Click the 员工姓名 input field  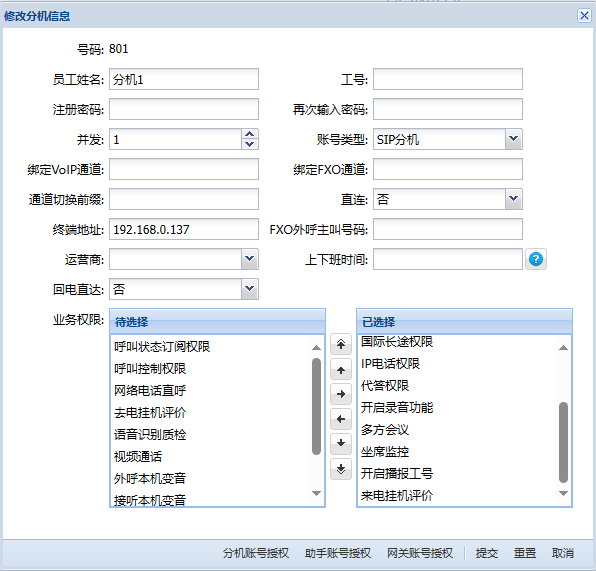pos(184,79)
